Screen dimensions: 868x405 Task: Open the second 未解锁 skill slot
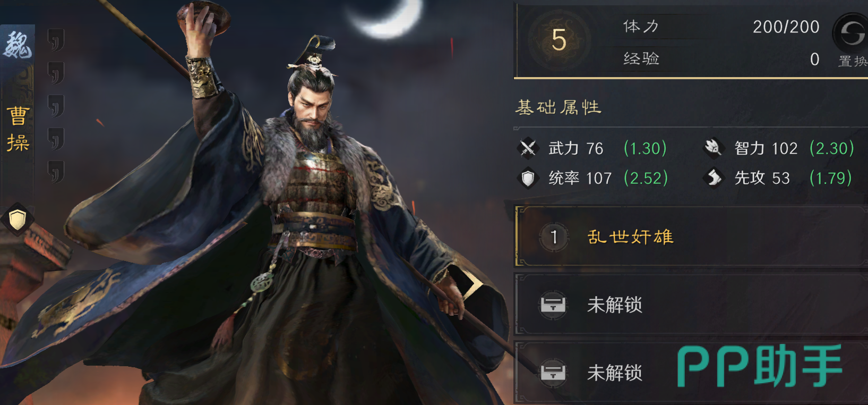(x=691, y=372)
